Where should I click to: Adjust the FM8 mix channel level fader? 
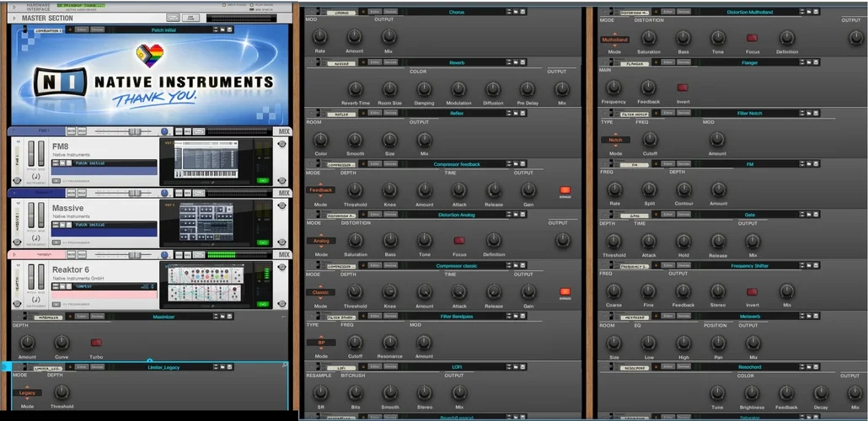tap(134, 131)
